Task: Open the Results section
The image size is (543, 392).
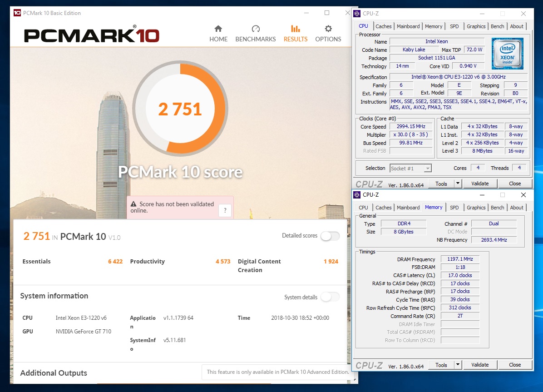Action: (296, 34)
